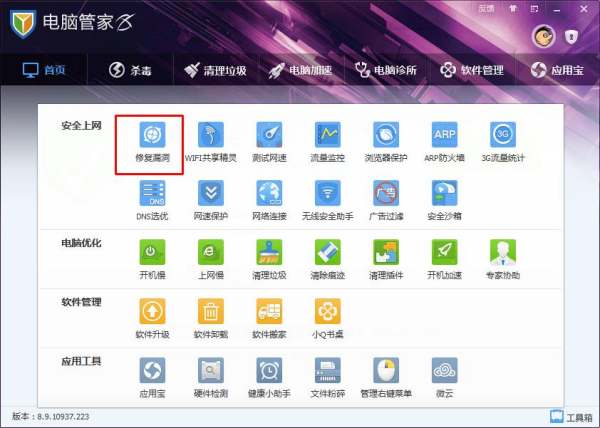Switch to 软件管理 tab in top navigation
Viewport: 600px width, 428px height.
click(472, 70)
